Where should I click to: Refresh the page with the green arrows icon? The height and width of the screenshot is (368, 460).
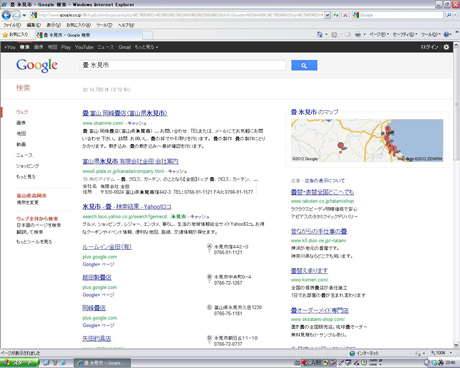pos(336,15)
